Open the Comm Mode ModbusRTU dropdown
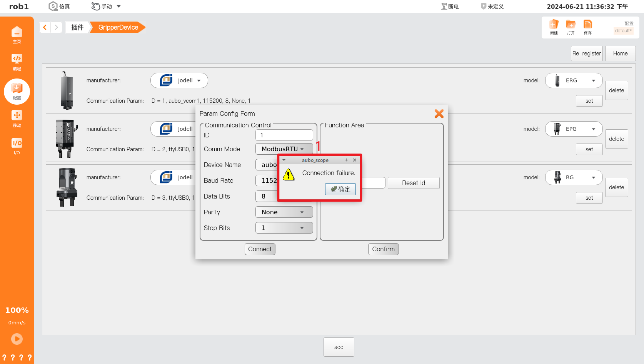This screenshot has height=364, width=644. pyautogui.click(x=284, y=149)
